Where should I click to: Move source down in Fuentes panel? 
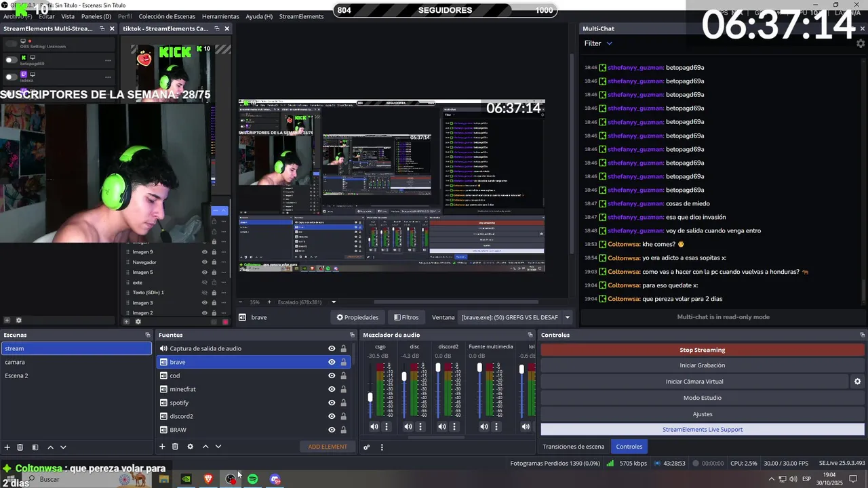point(218,447)
